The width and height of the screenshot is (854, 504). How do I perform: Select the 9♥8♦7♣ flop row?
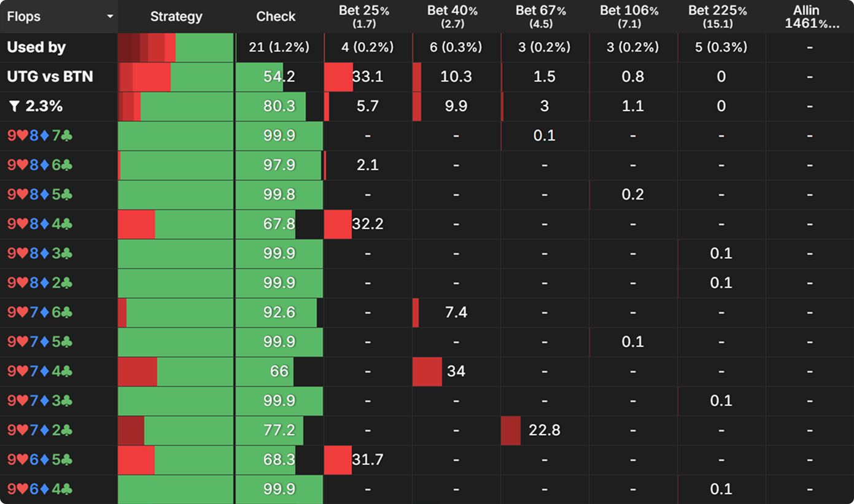40,136
